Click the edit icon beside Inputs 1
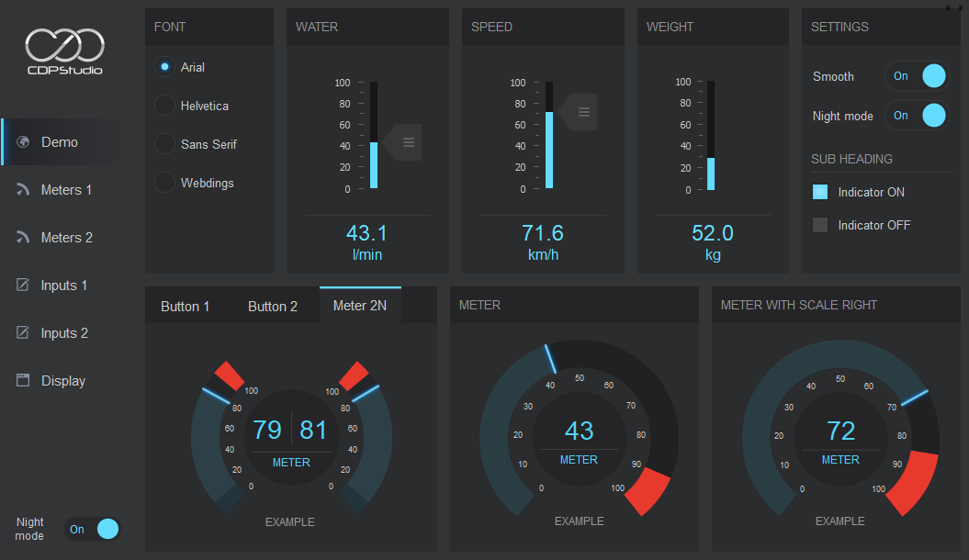The image size is (969, 560). [23, 285]
